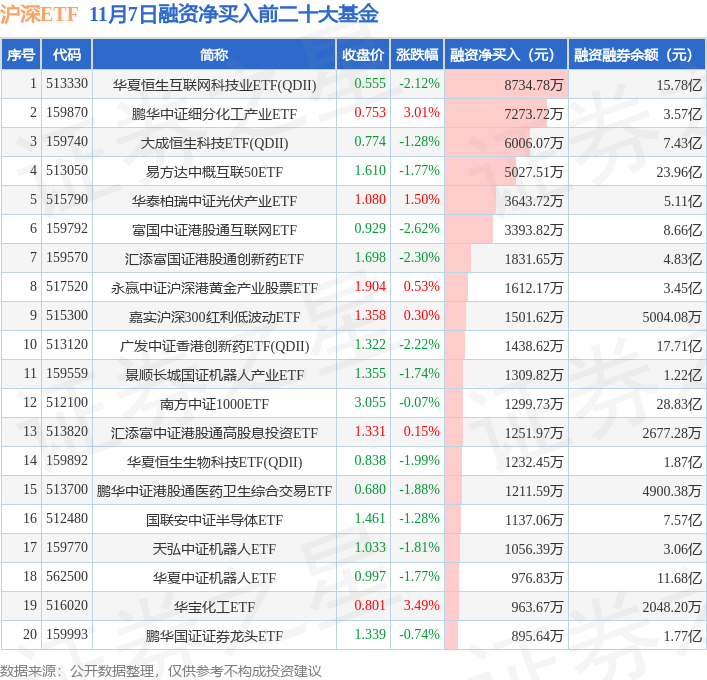
Task: Select 华夏恒生互联网科技业ETF(QDII) name
Action: coord(214,85)
